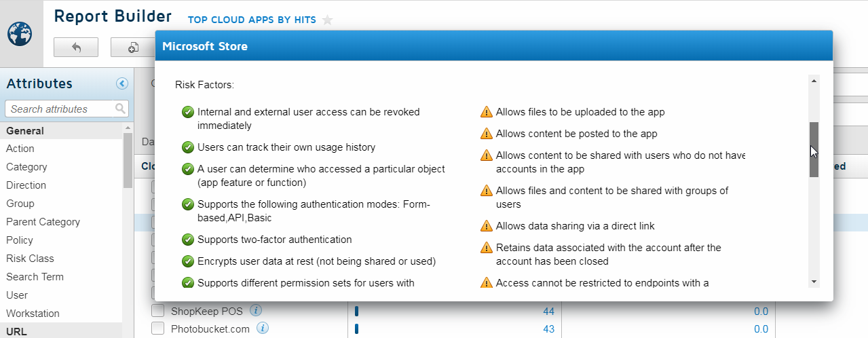
Task: Click the magnifier icon in attribute search
Action: [120, 109]
